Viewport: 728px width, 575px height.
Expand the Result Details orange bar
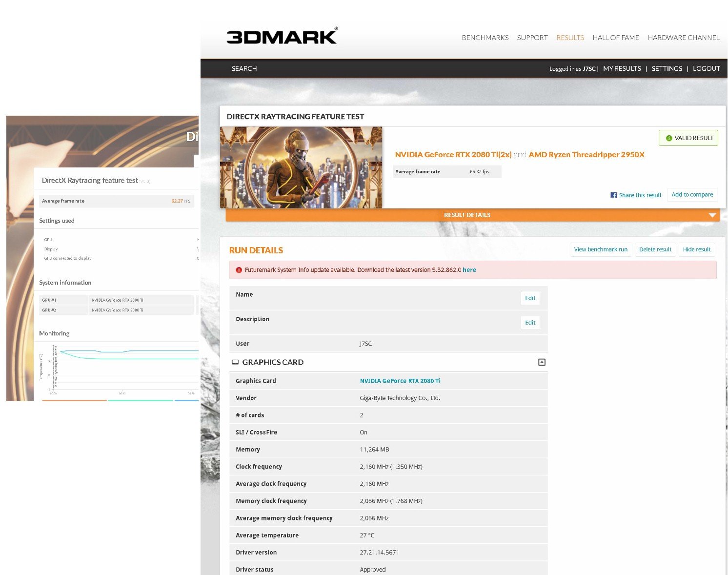point(472,215)
